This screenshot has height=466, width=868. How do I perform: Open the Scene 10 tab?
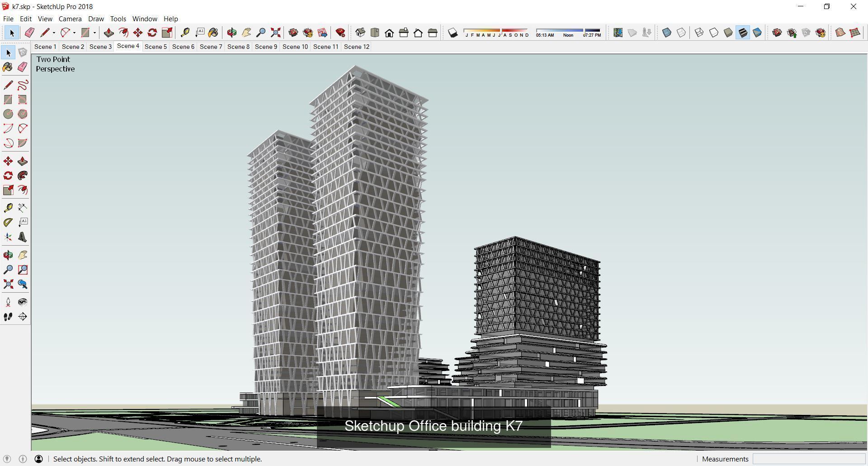[x=295, y=47]
